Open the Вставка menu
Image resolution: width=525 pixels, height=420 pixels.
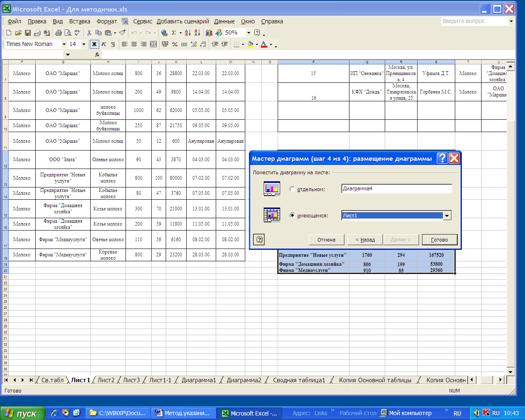coord(80,21)
